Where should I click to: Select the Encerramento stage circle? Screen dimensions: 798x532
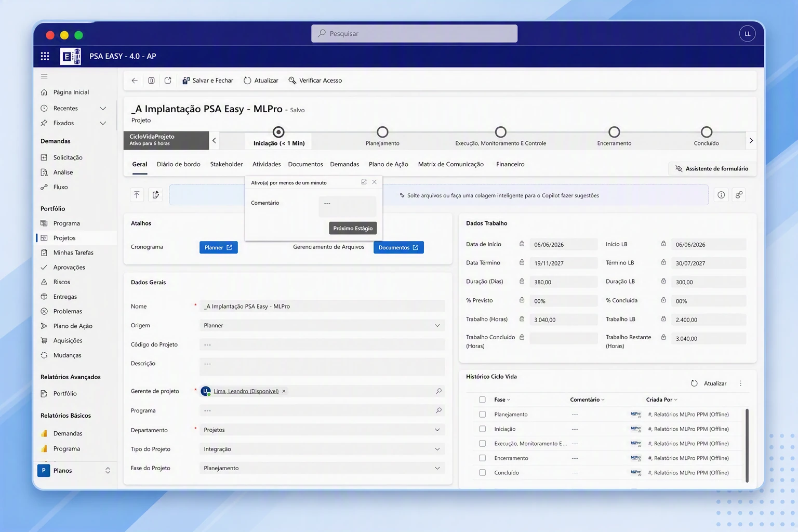pos(614,132)
